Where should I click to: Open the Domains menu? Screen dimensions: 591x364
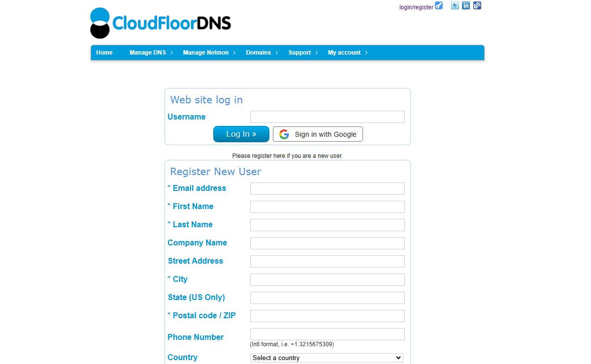coord(259,53)
